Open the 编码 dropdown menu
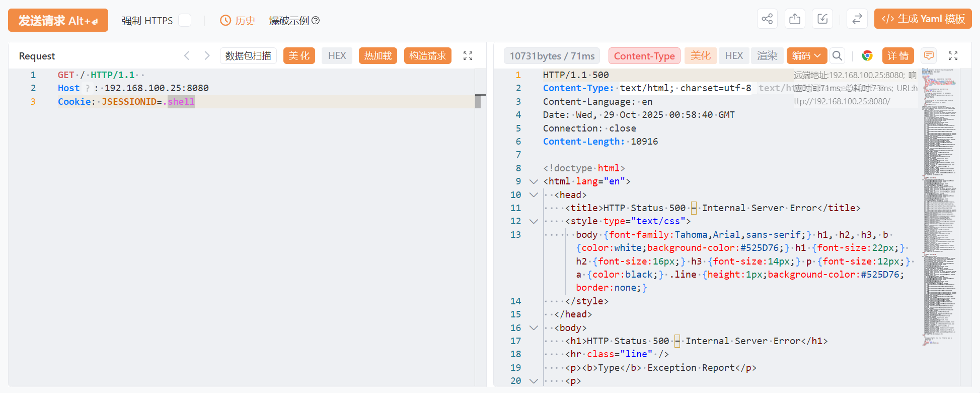This screenshot has width=980, height=393. (x=806, y=56)
